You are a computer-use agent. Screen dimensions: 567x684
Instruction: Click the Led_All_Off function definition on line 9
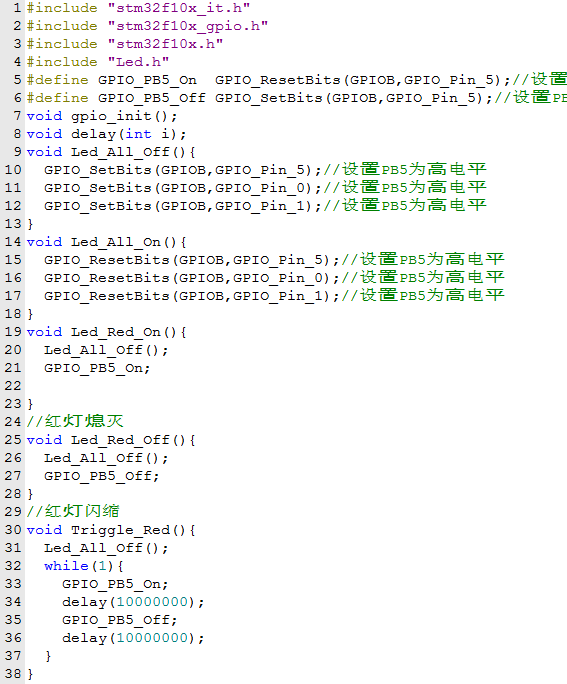[x=111, y=152]
